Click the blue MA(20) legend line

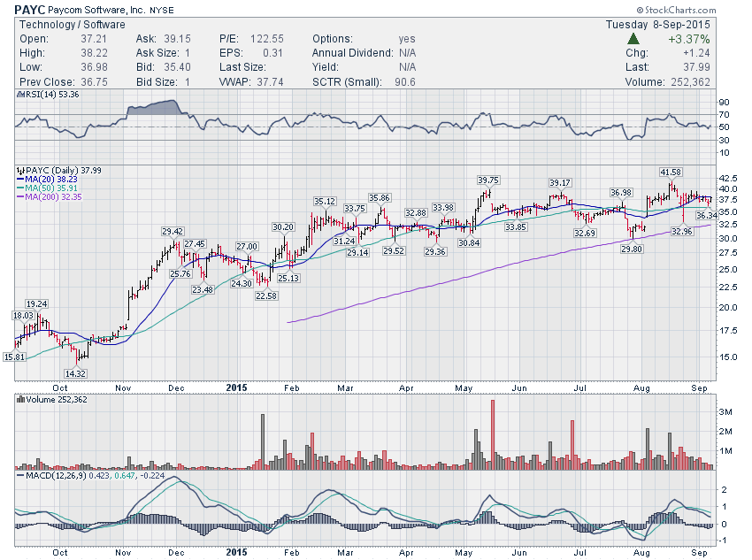20,180
